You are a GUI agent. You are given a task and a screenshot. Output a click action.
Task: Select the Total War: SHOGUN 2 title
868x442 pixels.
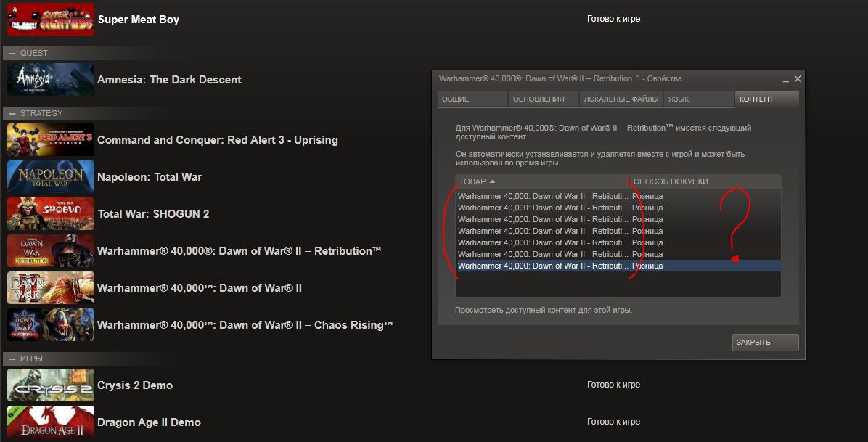(153, 214)
